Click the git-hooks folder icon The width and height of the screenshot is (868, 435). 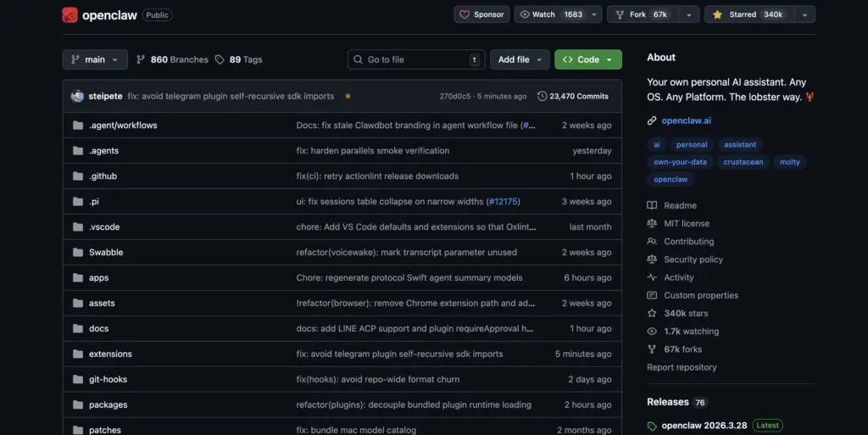tap(78, 380)
